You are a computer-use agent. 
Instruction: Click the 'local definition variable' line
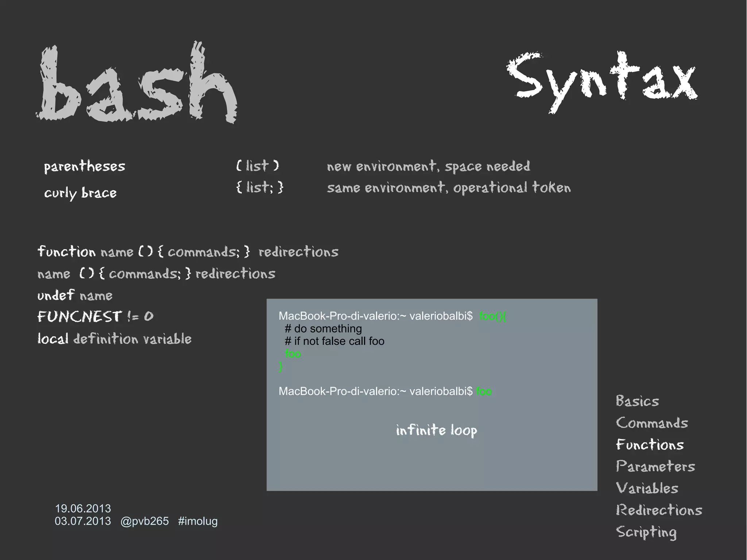pos(115,339)
